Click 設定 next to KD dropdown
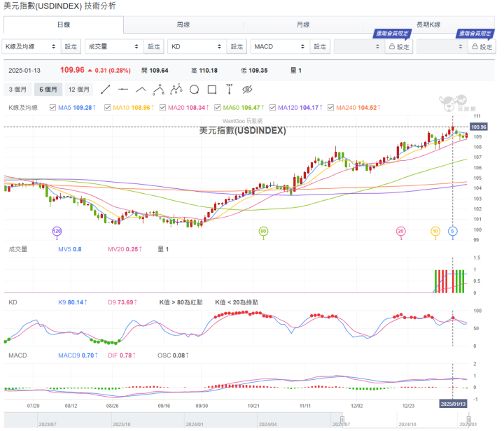This screenshot has height=431, width=504. pos(237,47)
